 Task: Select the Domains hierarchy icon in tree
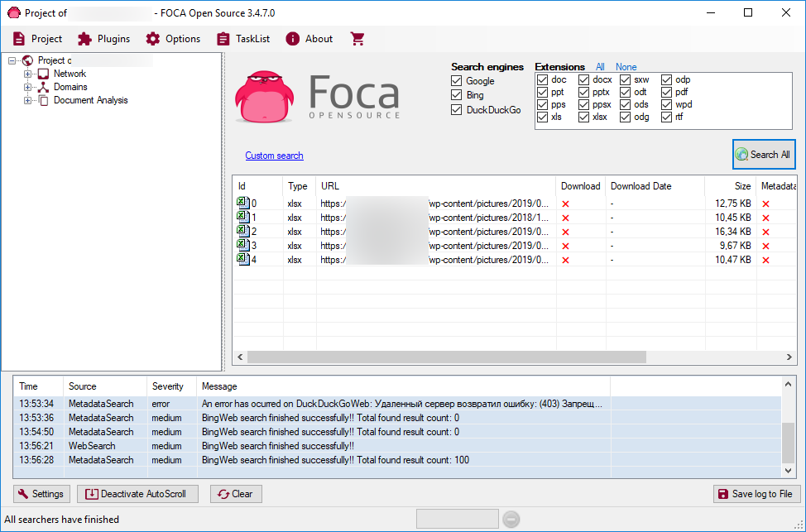click(x=44, y=88)
